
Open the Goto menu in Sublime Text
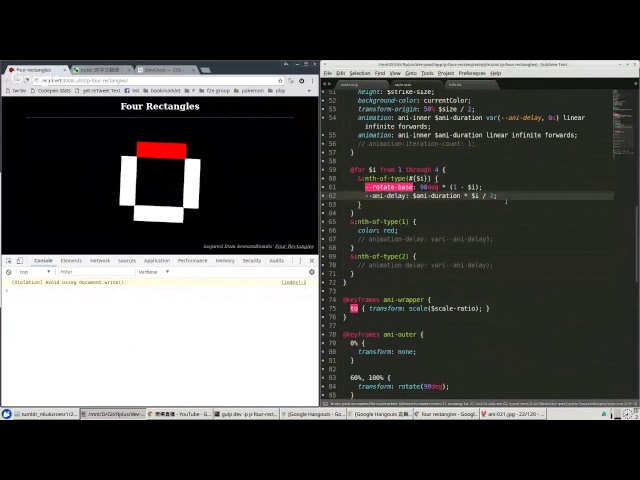tap(411, 73)
